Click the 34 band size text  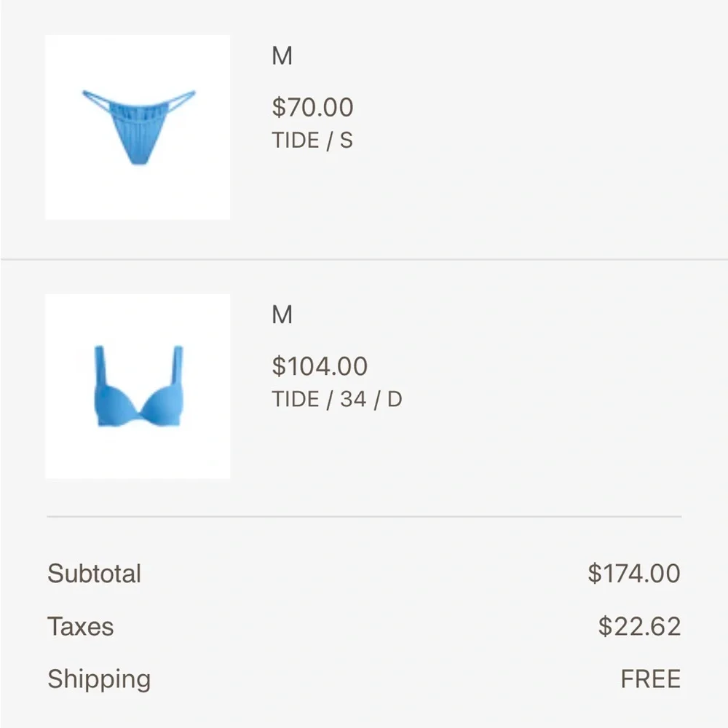[x=353, y=399]
